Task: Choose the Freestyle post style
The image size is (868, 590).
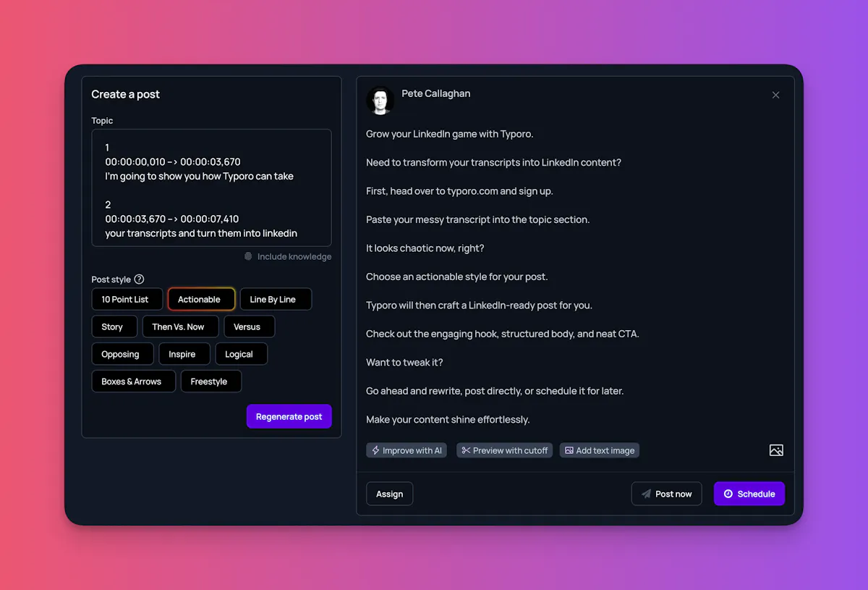Action: click(211, 382)
